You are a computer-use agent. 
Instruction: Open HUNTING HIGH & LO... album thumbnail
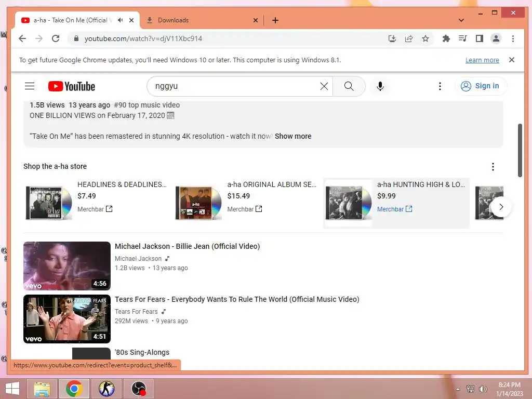[349, 203]
